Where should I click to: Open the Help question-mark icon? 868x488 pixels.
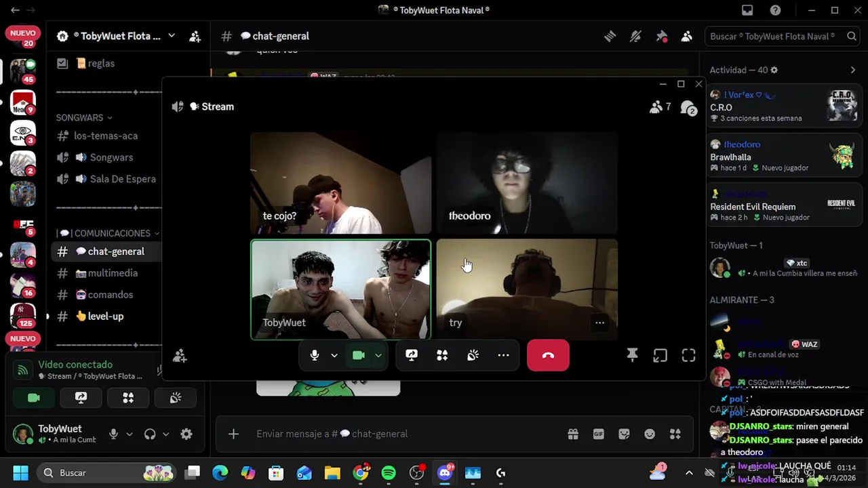[x=775, y=10]
